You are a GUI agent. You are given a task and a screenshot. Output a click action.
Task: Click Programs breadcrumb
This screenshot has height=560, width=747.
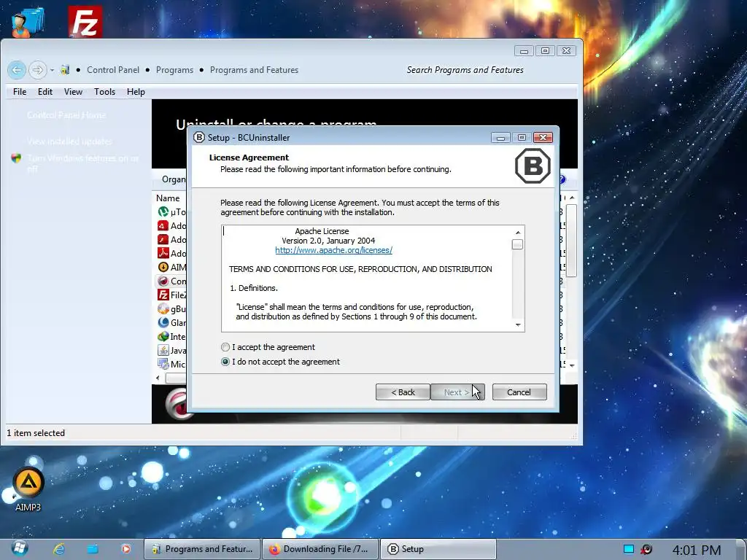click(174, 70)
